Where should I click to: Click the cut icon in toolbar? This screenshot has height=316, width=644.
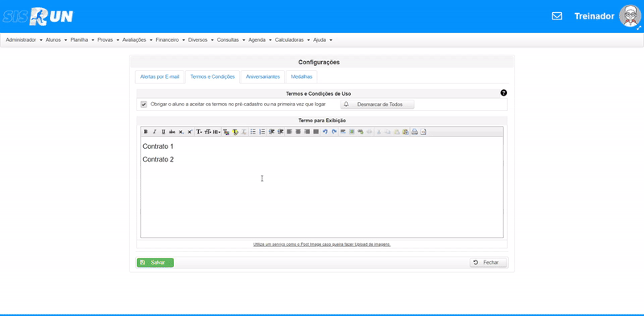point(378,132)
